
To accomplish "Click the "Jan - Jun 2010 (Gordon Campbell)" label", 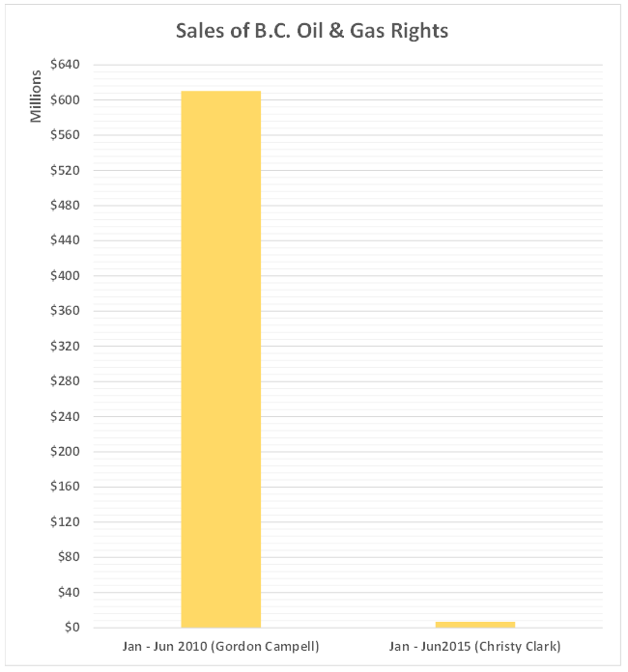I will tap(221, 646).
